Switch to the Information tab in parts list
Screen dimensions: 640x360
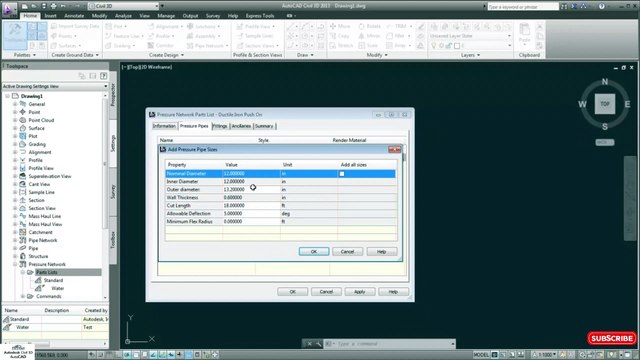(x=164, y=126)
